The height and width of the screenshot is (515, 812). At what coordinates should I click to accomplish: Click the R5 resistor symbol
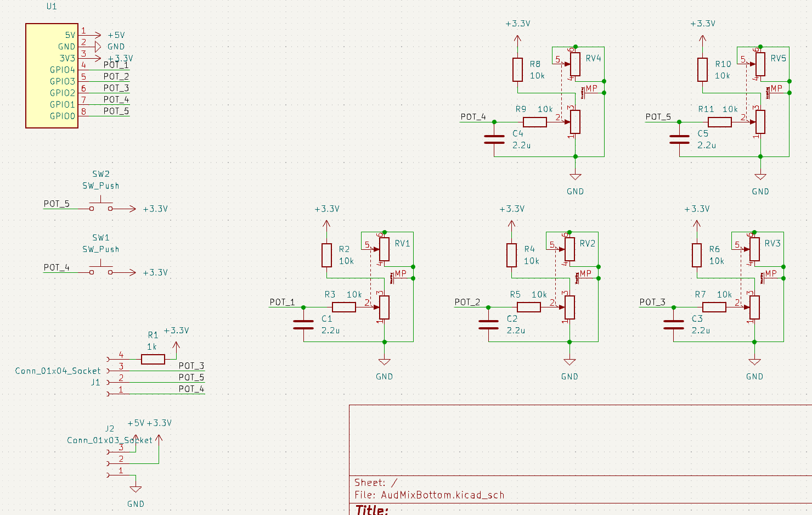[x=529, y=307]
